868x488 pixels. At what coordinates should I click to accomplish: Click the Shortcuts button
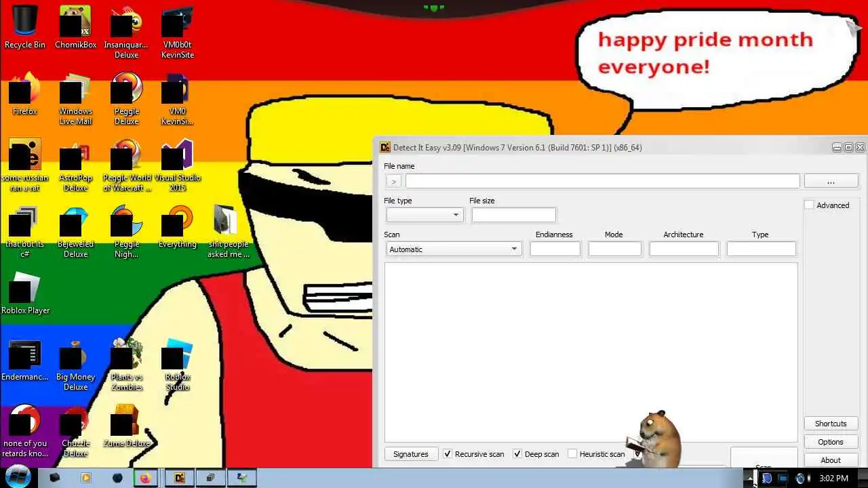click(831, 424)
